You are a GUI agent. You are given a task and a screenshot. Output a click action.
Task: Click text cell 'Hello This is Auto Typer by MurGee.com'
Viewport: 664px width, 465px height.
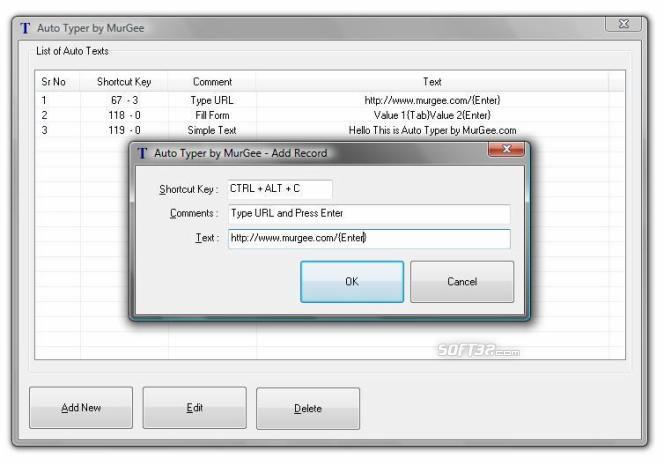[x=432, y=130]
